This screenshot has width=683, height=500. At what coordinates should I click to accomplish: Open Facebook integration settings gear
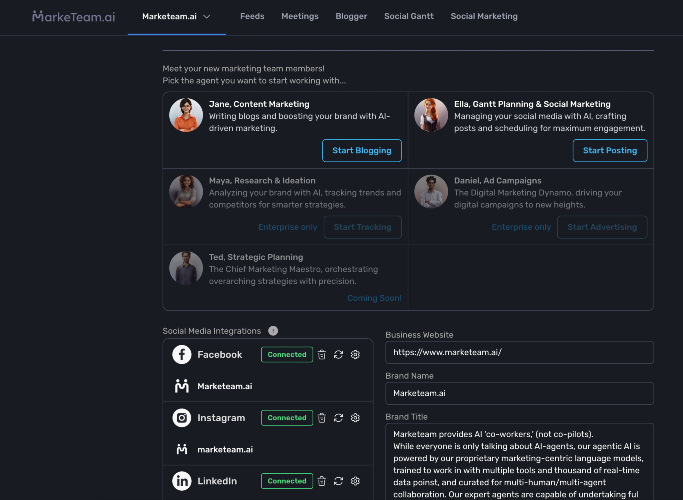(355, 355)
